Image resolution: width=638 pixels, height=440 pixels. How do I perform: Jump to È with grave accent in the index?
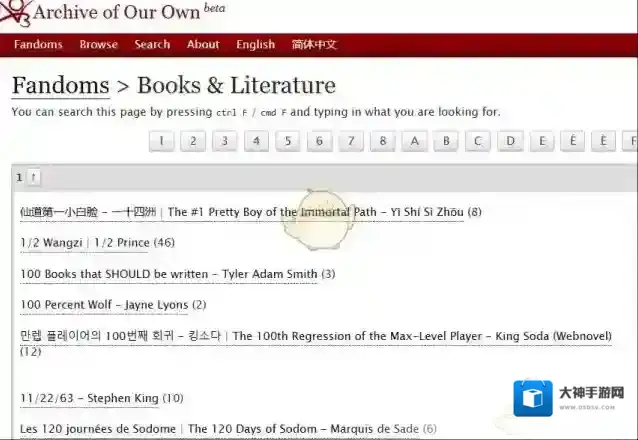603,141
